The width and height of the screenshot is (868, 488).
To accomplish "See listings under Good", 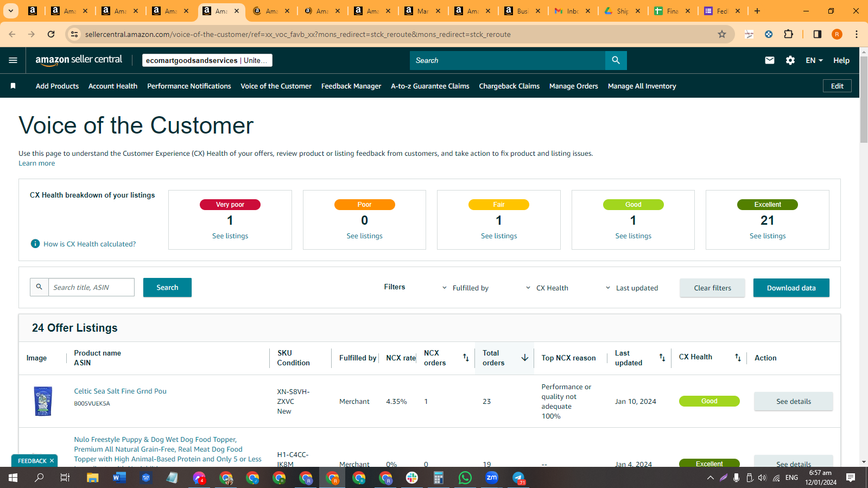I will [x=633, y=236].
